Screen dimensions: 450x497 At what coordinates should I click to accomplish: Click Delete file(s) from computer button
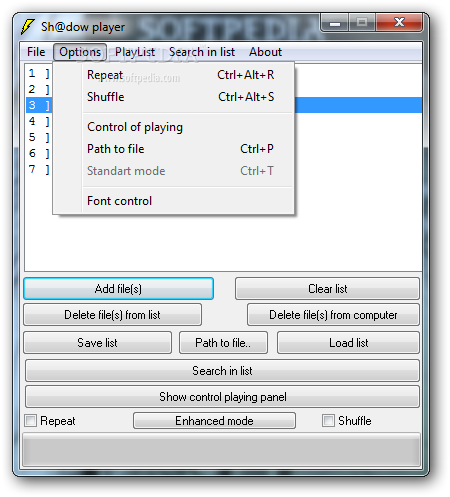333,315
